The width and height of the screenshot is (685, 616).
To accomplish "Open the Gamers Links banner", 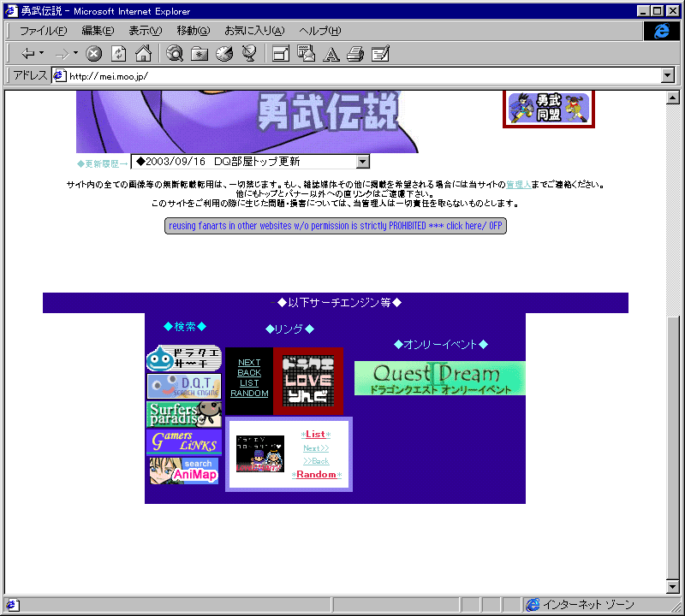I will (x=184, y=441).
